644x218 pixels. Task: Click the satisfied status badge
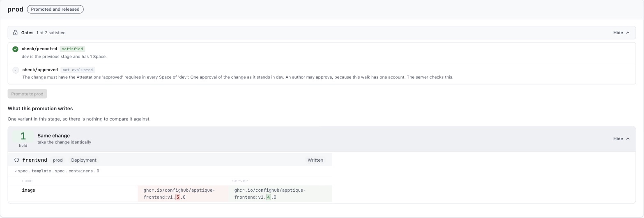point(72,49)
